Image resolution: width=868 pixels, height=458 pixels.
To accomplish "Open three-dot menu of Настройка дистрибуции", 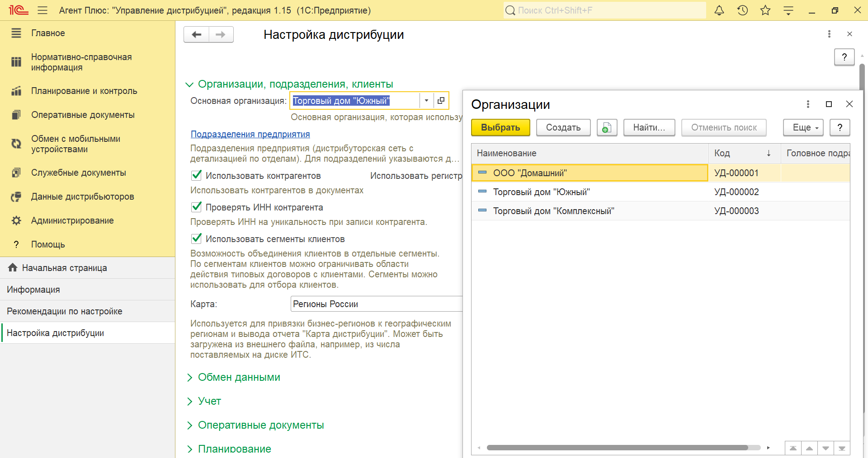I will point(829,34).
